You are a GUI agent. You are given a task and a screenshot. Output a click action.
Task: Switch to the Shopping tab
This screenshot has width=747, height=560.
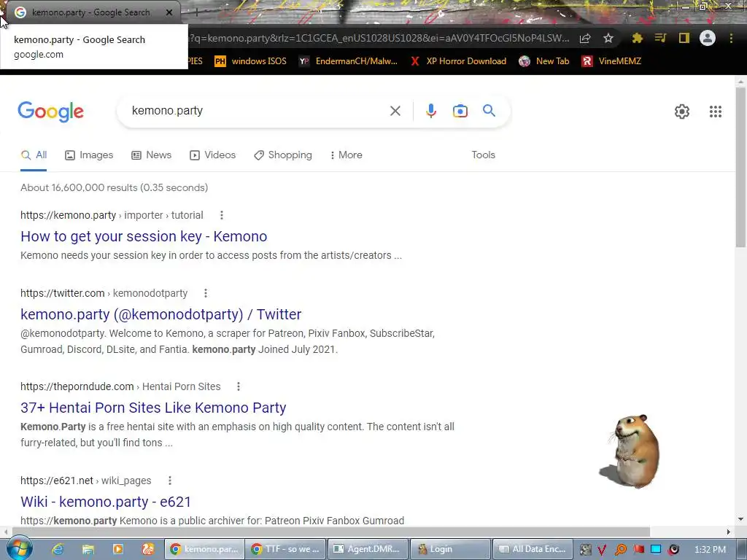pyautogui.click(x=283, y=155)
